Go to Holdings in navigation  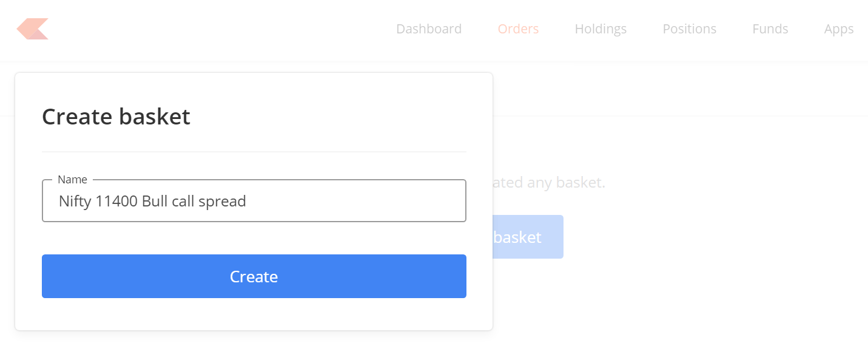pos(601,29)
